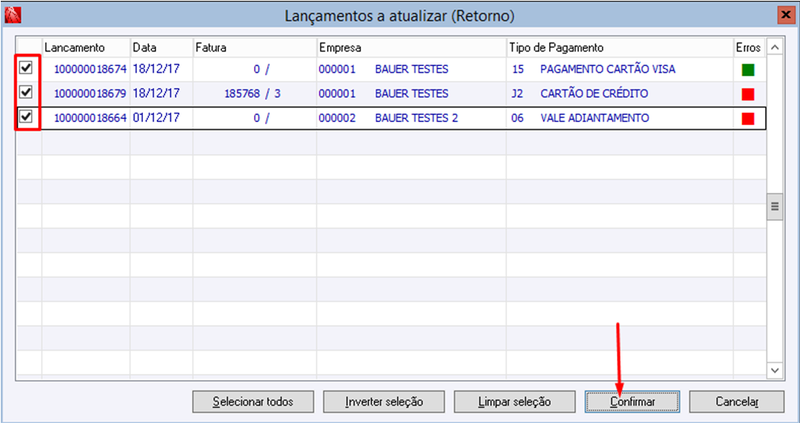Click the red error indicator for CARTÃO DE CRÉDITO

pos(748,94)
